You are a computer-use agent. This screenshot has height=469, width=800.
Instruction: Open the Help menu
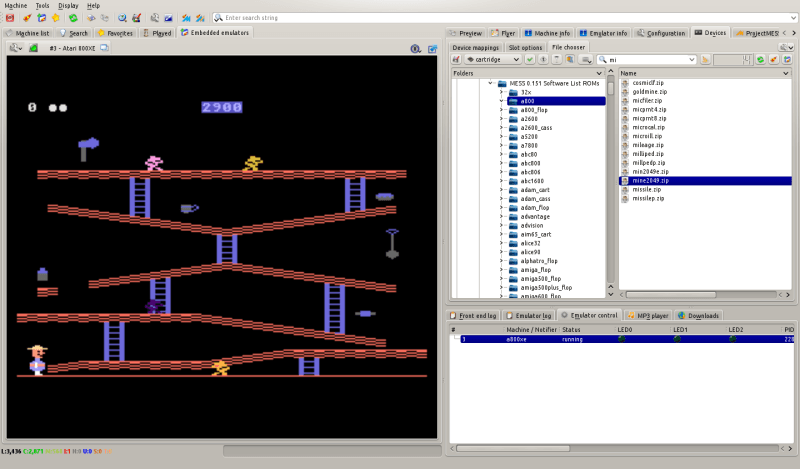tap(93, 6)
